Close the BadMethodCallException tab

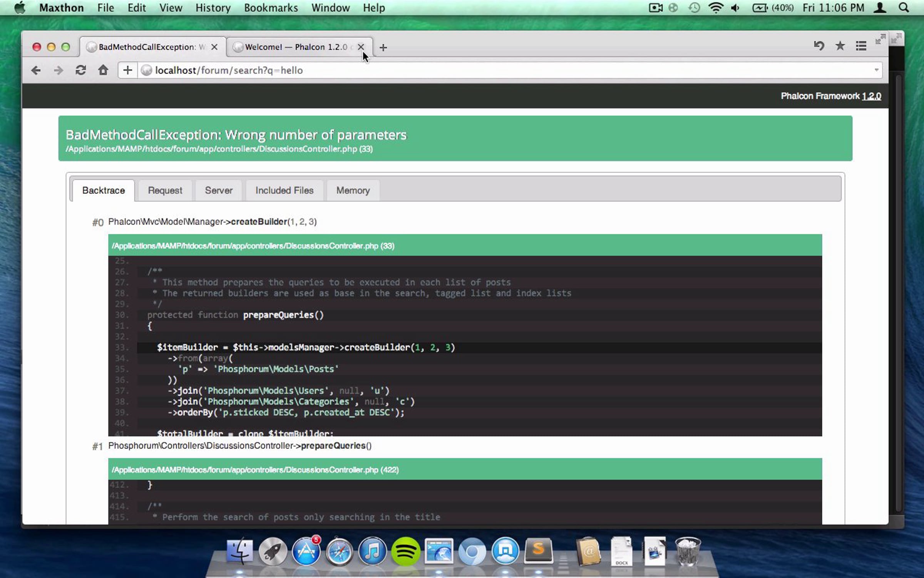214,47
